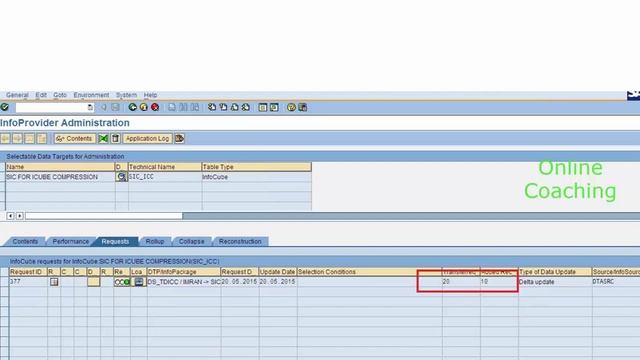Click the first greyed application toolbar icon
Screen dimensions: 640x360
tap(5, 138)
